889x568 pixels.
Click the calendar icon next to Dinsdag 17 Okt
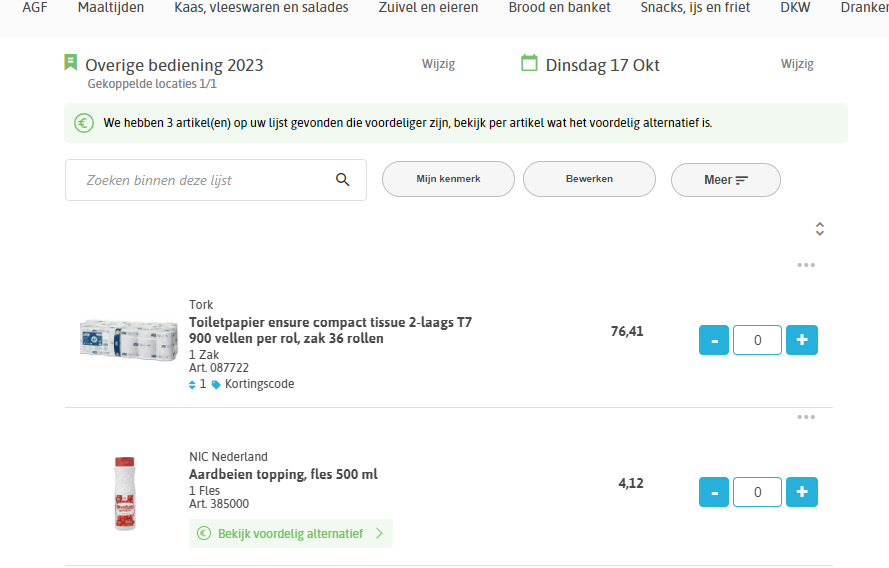coord(529,63)
